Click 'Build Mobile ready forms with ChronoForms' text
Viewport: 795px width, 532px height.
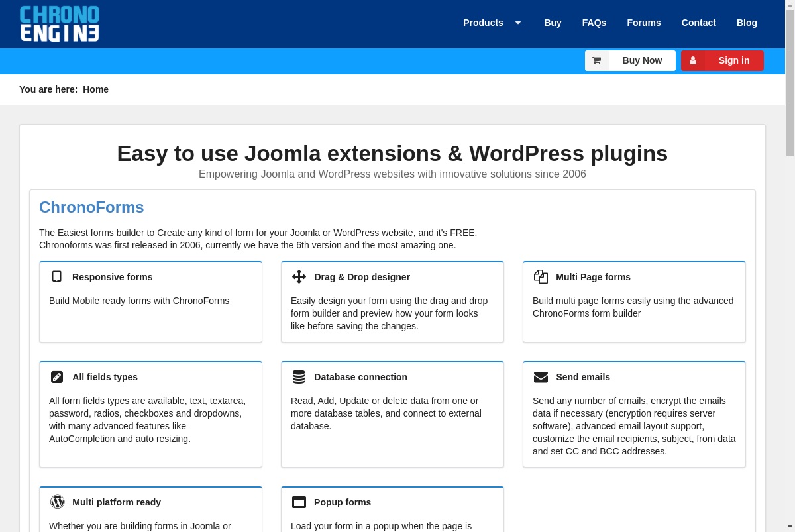tap(139, 301)
